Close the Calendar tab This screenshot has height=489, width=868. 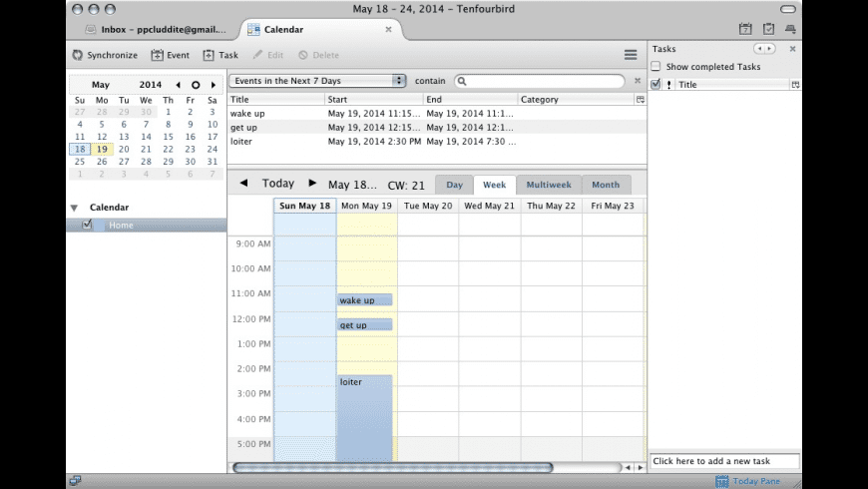(389, 29)
